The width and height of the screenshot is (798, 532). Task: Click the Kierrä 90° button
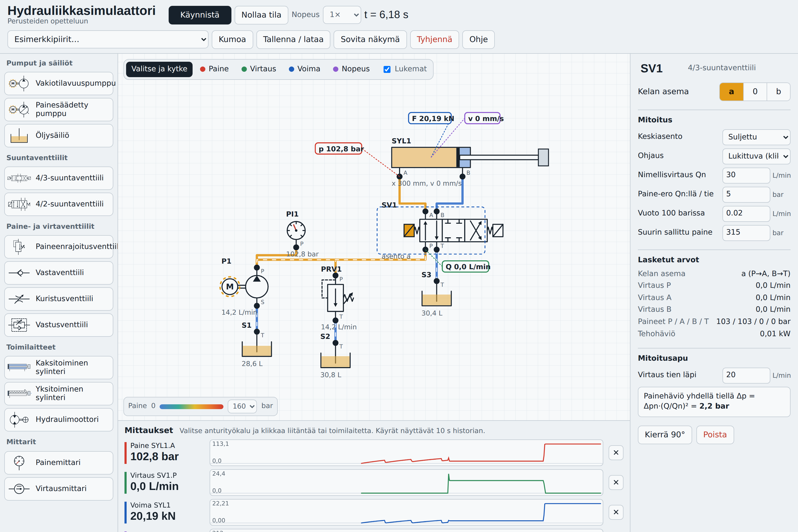pos(665,435)
